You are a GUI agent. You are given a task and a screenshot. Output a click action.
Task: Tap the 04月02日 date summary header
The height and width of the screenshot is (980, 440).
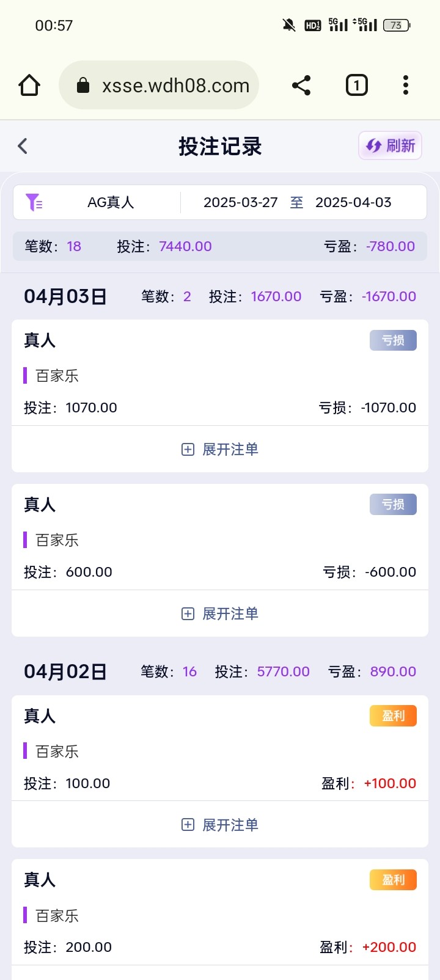(x=65, y=672)
